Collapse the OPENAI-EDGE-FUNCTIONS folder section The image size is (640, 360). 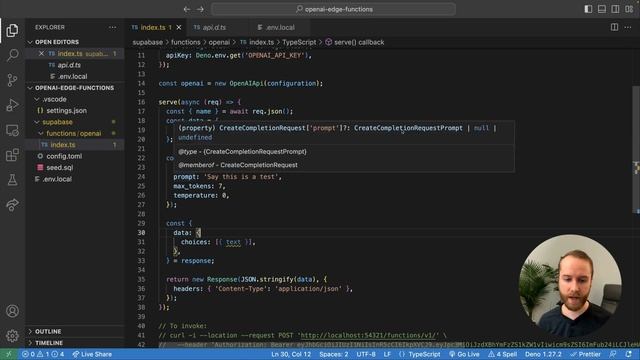point(74,88)
